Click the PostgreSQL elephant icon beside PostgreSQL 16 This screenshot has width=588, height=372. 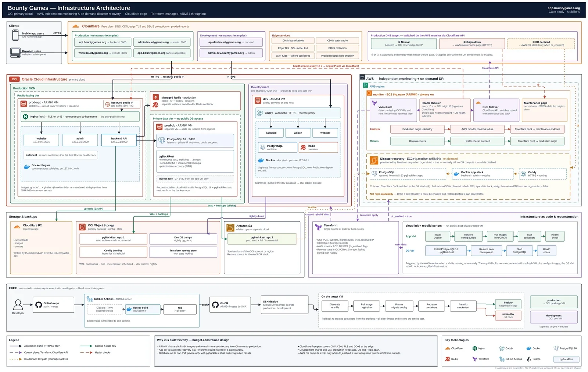click(x=162, y=141)
